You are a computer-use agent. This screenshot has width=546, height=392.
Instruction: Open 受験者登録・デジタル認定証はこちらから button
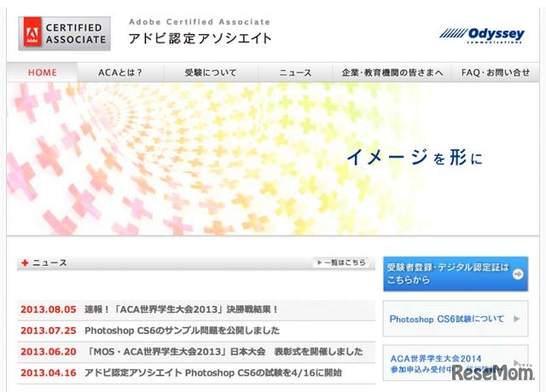pyautogui.click(x=456, y=274)
